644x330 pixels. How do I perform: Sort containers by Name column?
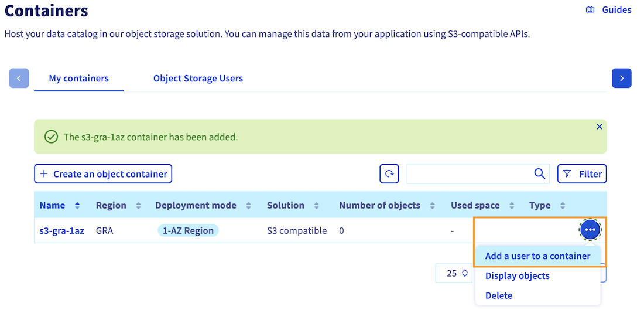(x=77, y=206)
